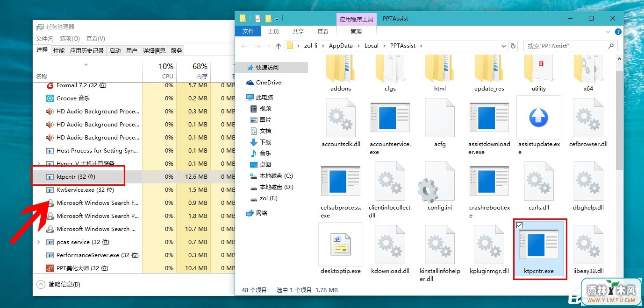The height and width of the screenshot is (308, 644).
Task: Open the update_res folder
Action: 489,69
